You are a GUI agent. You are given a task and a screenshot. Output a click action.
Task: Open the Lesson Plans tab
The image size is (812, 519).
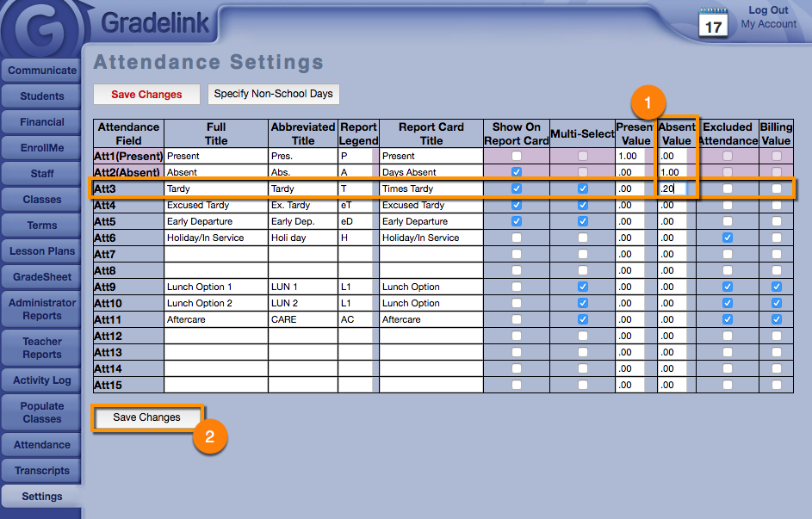click(x=42, y=251)
